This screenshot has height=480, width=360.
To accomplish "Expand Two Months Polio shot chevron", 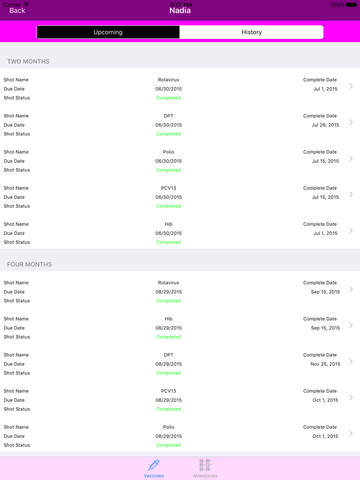I will pyautogui.click(x=351, y=158).
